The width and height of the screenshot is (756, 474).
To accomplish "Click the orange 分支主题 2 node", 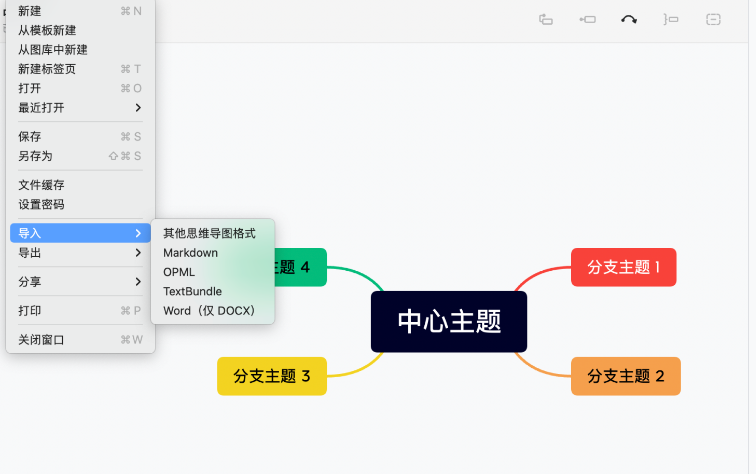I will tap(625, 376).
